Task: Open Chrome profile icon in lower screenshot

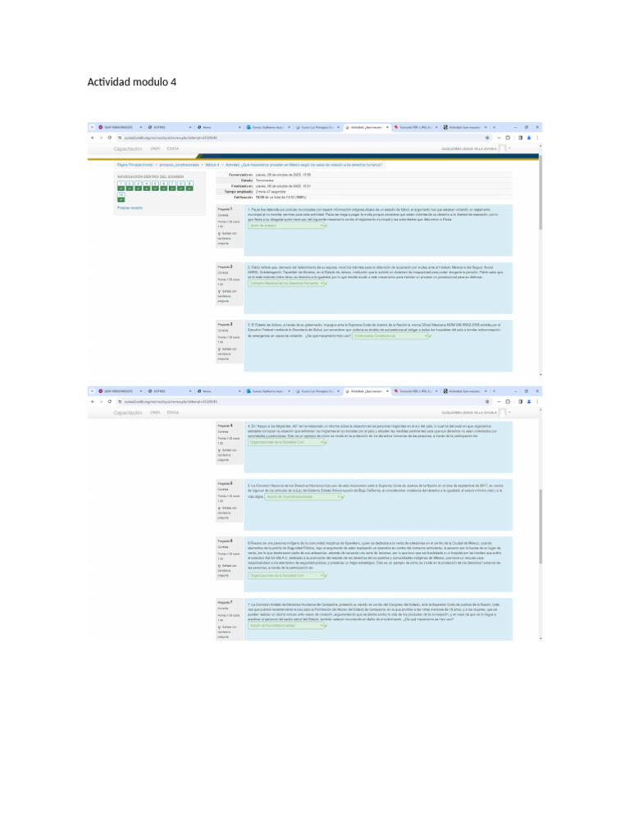Action: [528, 401]
